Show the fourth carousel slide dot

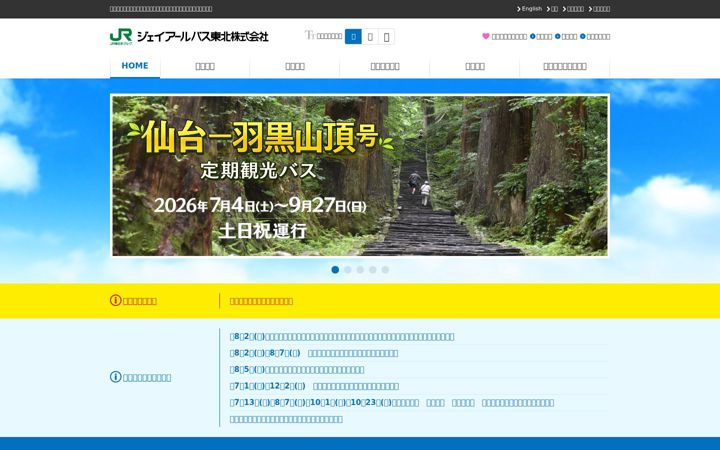(x=372, y=270)
